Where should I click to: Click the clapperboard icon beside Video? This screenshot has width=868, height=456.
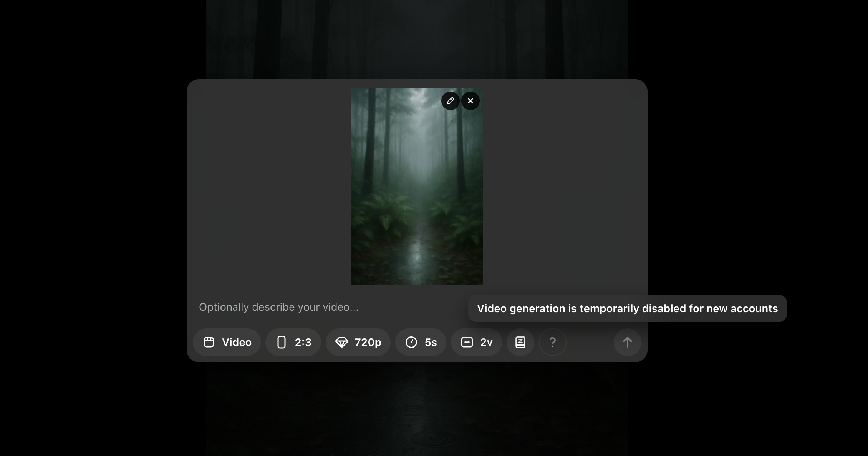(x=209, y=342)
